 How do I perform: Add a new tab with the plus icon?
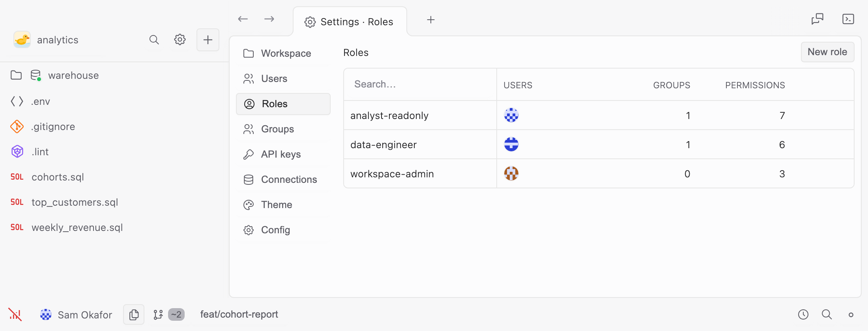click(x=431, y=20)
